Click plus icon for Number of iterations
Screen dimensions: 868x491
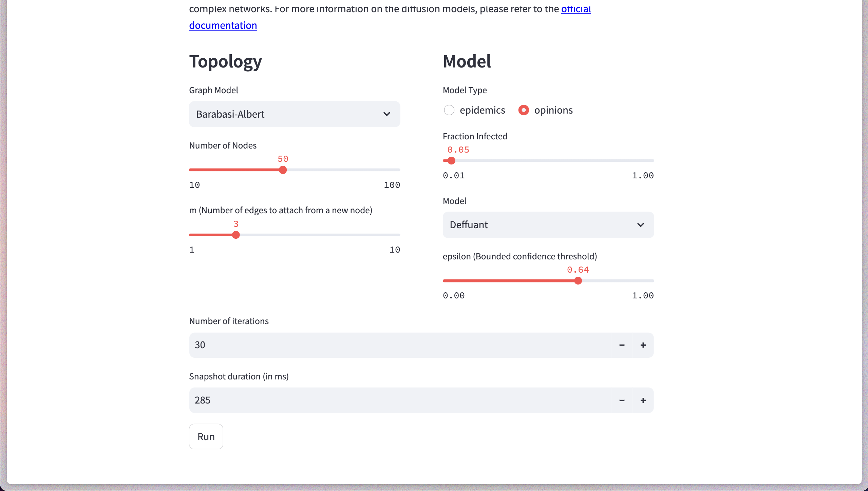(x=643, y=345)
